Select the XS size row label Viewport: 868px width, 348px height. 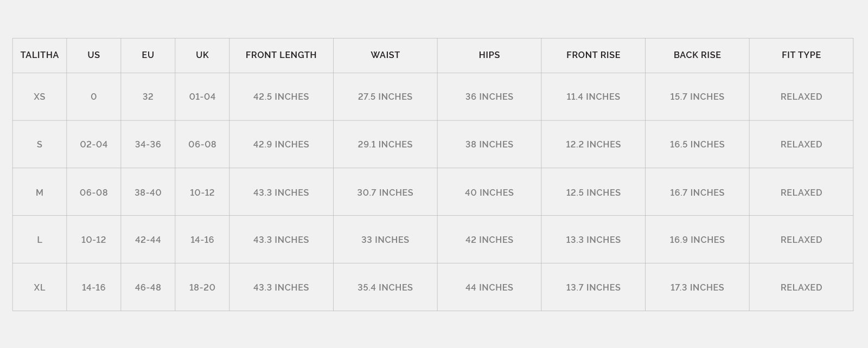pyautogui.click(x=40, y=96)
